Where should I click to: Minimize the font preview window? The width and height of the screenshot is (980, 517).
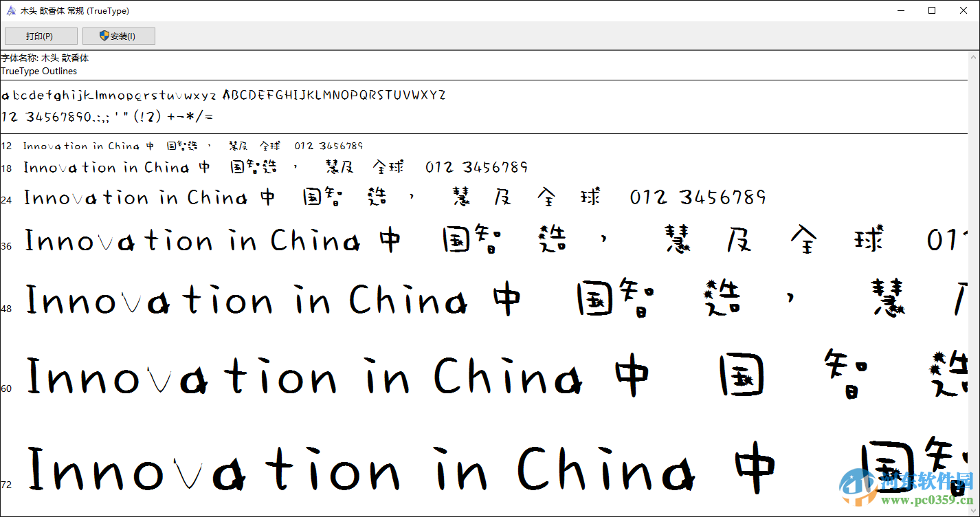[900, 10]
